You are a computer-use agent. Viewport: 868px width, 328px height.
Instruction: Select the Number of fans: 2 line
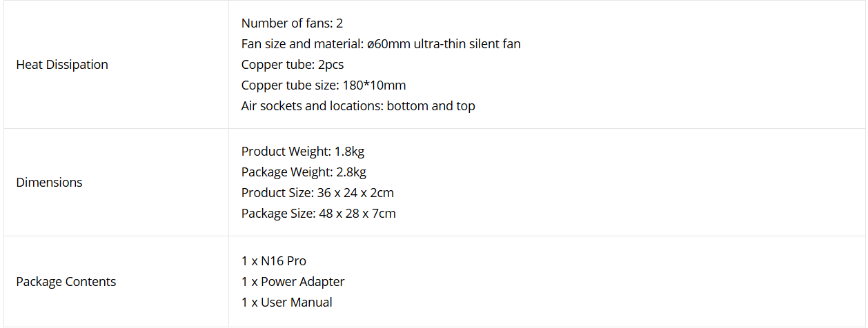click(293, 23)
